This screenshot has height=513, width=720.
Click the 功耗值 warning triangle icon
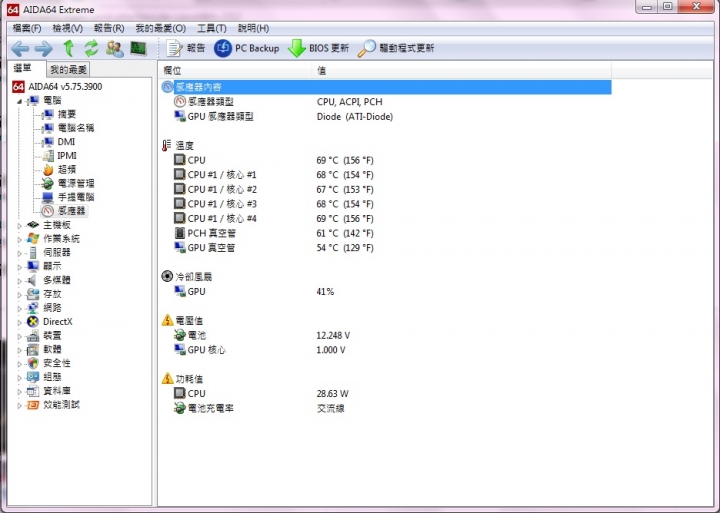click(x=168, y=378)
